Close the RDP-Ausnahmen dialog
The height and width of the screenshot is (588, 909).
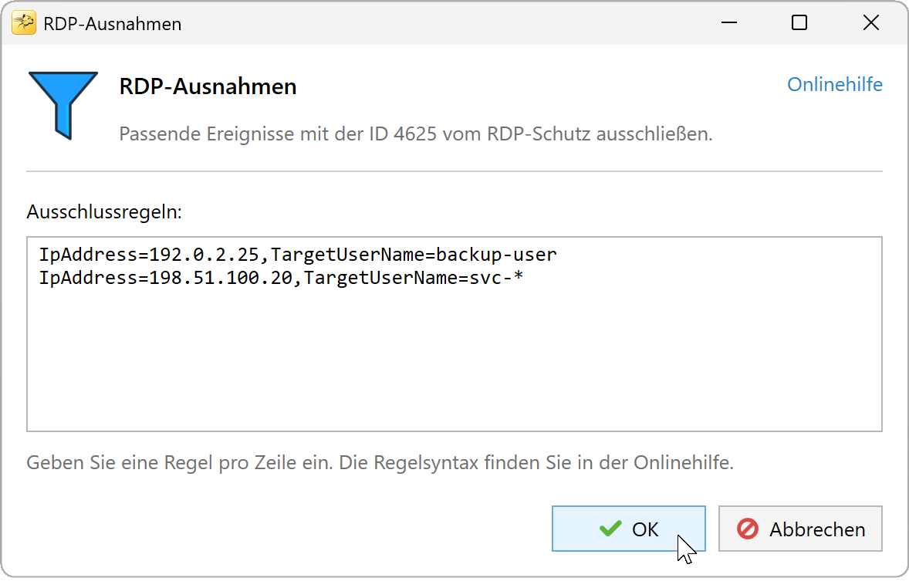point(870,23)
